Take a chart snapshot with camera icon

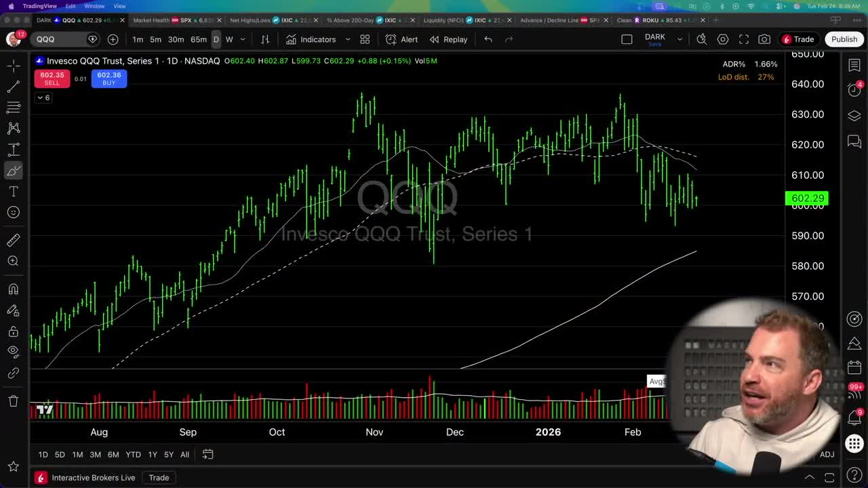tap(764, 39)
